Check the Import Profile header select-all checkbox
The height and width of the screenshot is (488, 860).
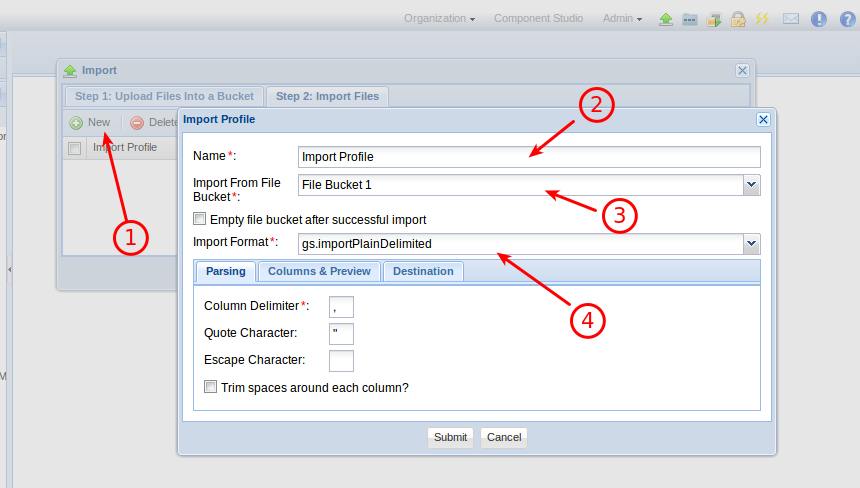coord(74,149)
